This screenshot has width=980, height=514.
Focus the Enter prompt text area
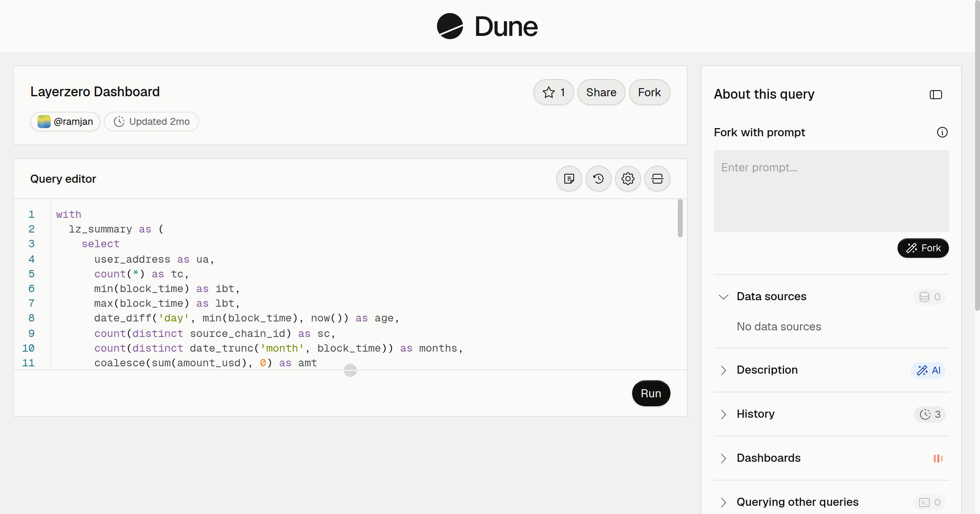(x=831, y=191)
